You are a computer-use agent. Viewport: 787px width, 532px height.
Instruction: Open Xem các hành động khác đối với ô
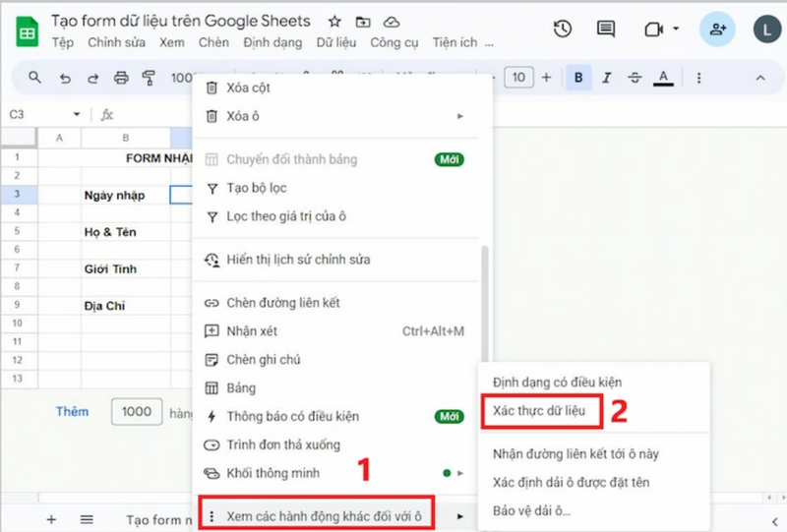coord(334,516)
